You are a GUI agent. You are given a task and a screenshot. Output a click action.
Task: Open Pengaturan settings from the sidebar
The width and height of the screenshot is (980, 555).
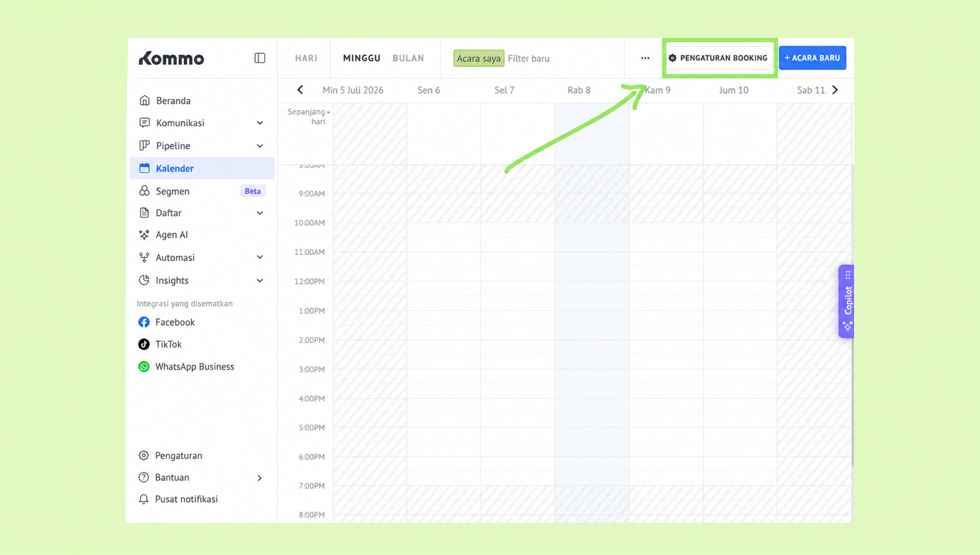[202, 455]
